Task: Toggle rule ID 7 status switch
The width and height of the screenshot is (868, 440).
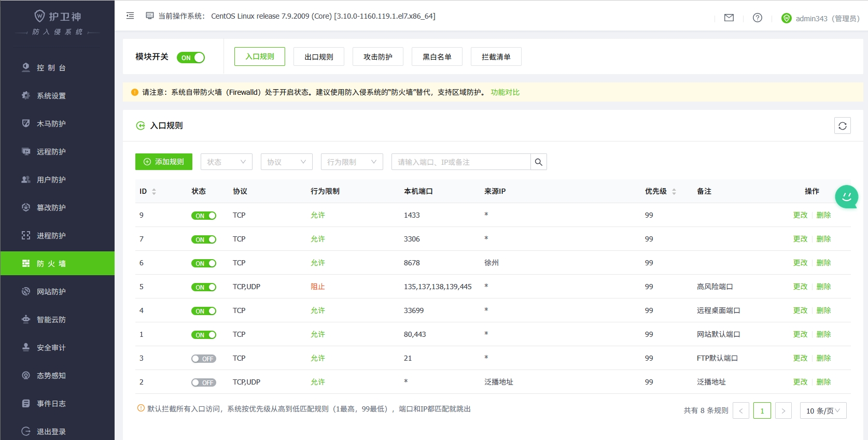Action: pos(204,239)
